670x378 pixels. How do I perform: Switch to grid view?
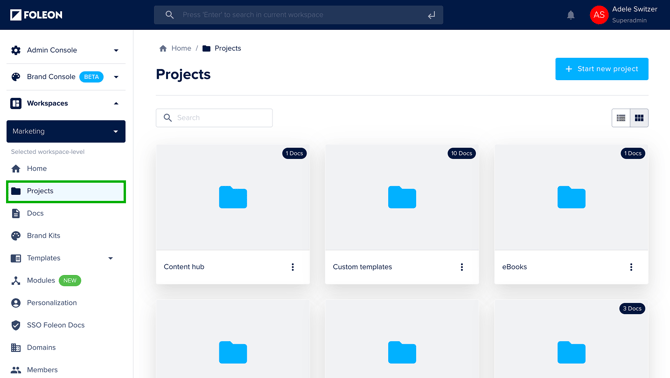[639, 118]
